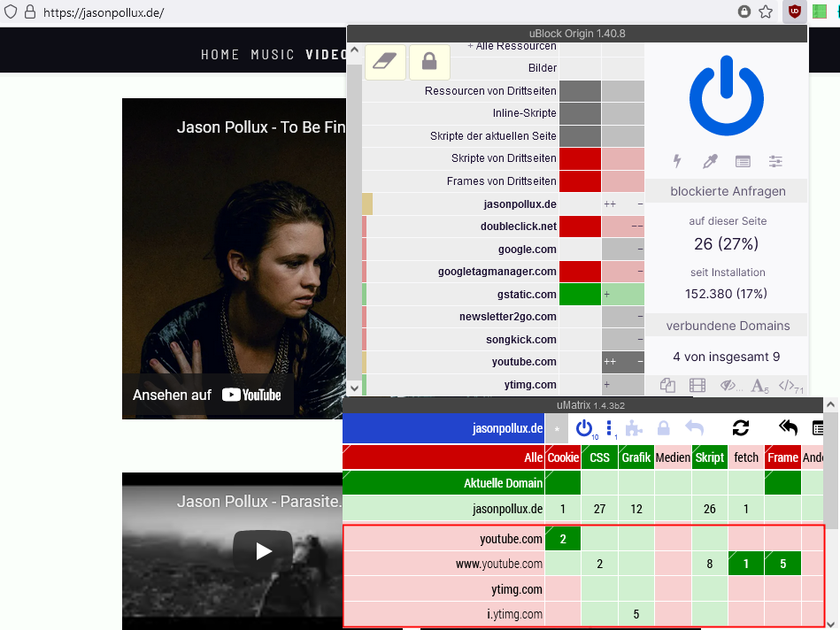
Task: Toggle popup blocking icon in uBlock
Action: (667, 385)
